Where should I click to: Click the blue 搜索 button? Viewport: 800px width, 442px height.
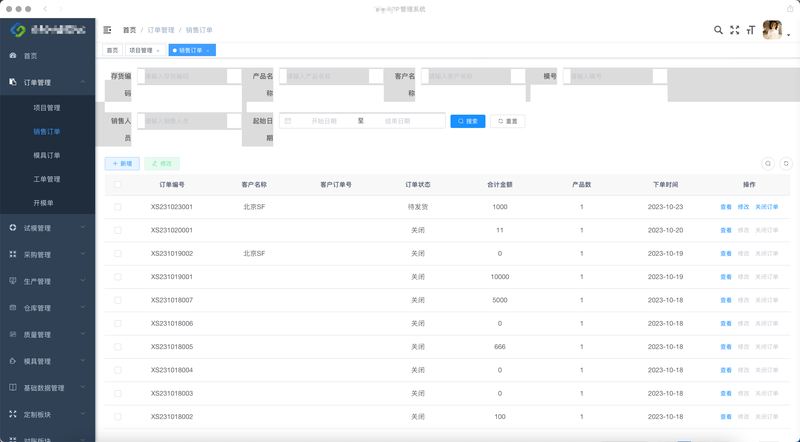tap(467, 121)
